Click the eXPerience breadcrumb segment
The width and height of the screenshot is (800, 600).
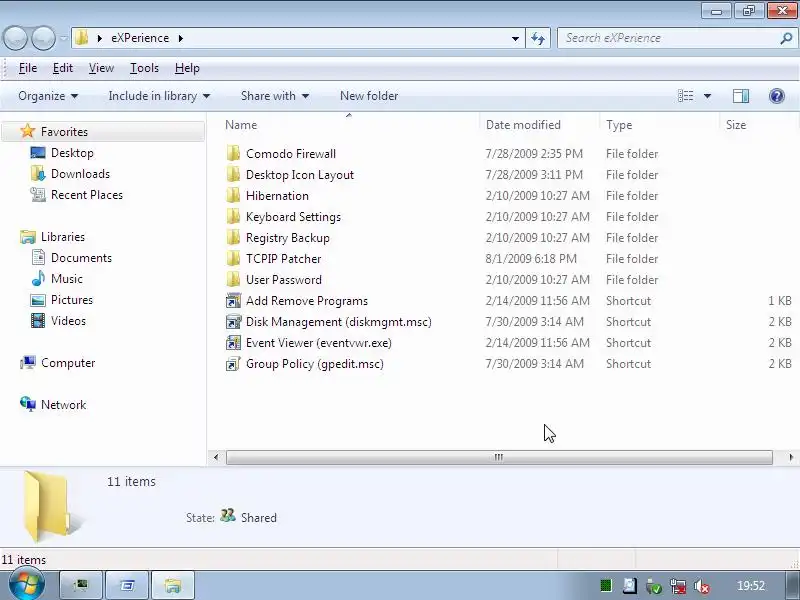click(x=140, y=38)
